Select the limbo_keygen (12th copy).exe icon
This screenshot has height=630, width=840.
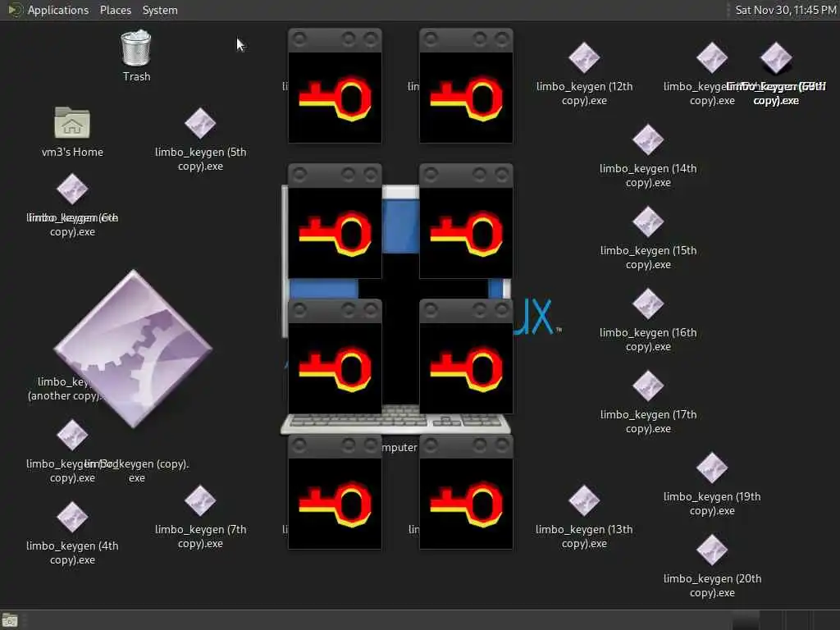[584, 57]
